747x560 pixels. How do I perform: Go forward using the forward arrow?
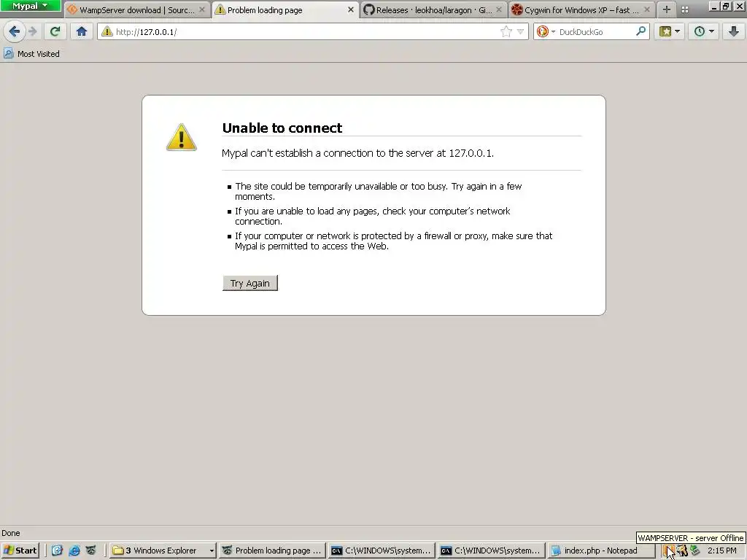pos(33,32)
